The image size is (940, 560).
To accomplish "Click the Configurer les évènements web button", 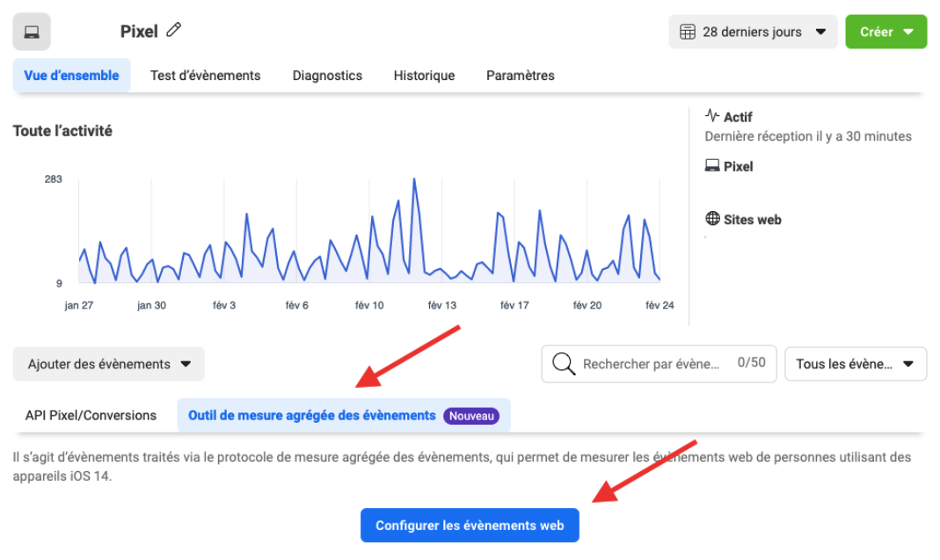I will pyautogui.click(x=470, y=525).
